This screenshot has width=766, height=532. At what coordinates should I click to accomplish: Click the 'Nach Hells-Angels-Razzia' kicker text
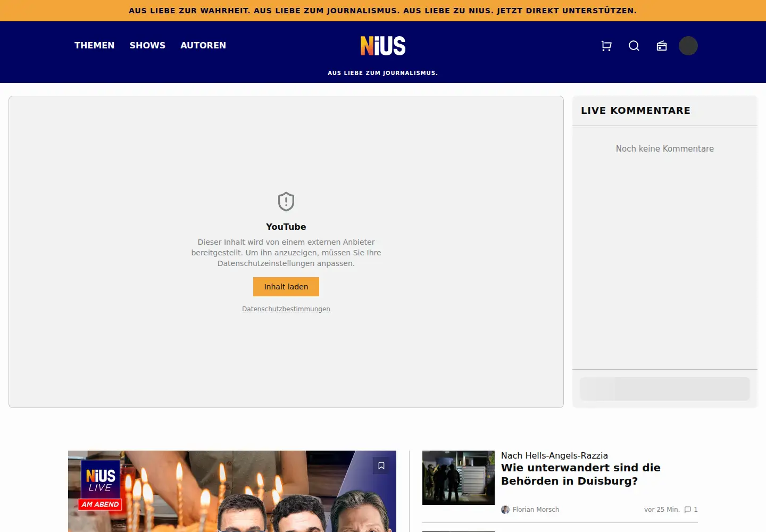point(554,455)
